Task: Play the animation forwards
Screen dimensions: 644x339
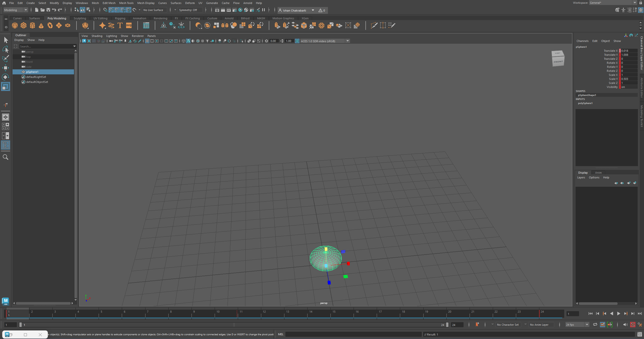Action: click(619, 314)
